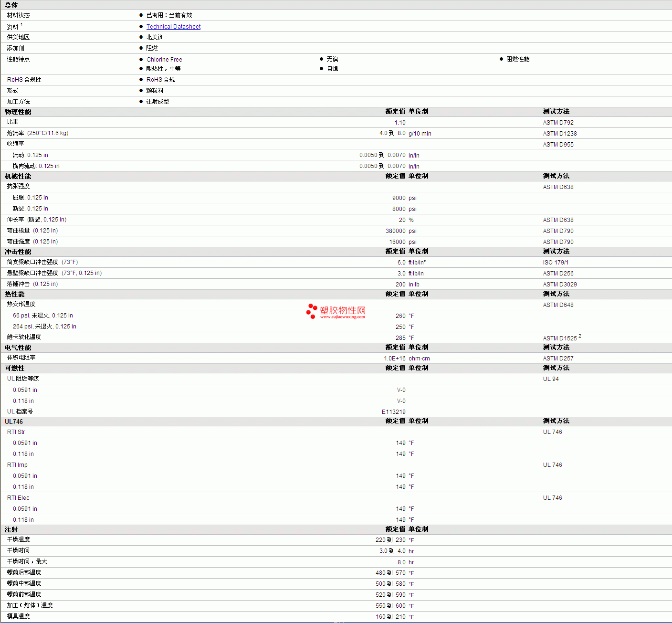This screenshot has width=672, height=623.
Task: Click the '注射成型' processing method value
Action: (157, 102)
